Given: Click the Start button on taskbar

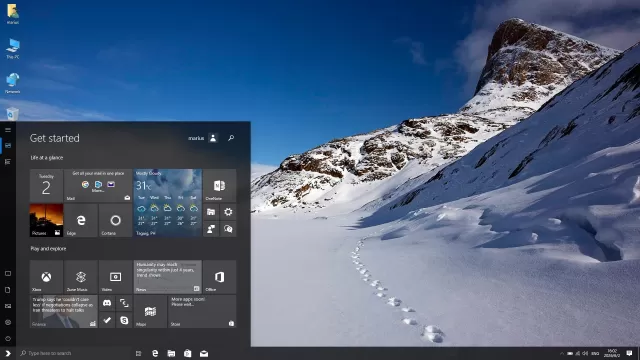Looking at the screenshot, I should pos(8,353).
